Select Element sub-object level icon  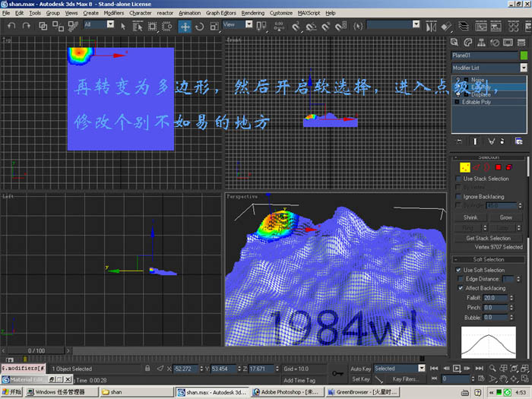(509, 167)
